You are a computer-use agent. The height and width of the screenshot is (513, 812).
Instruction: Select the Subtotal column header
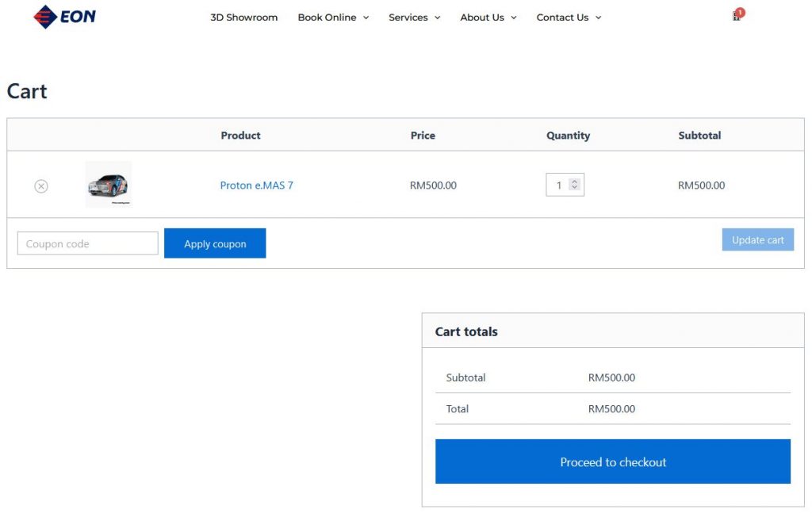coord(699,135)
